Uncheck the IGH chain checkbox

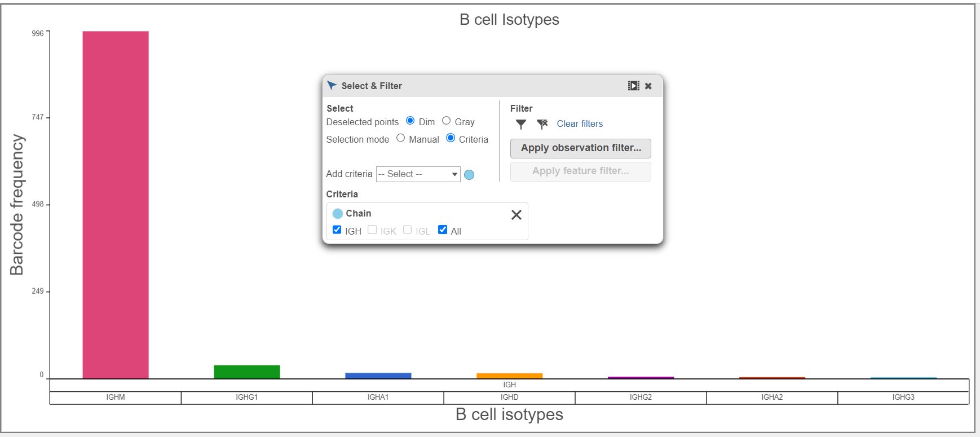(x=337, y=230)
